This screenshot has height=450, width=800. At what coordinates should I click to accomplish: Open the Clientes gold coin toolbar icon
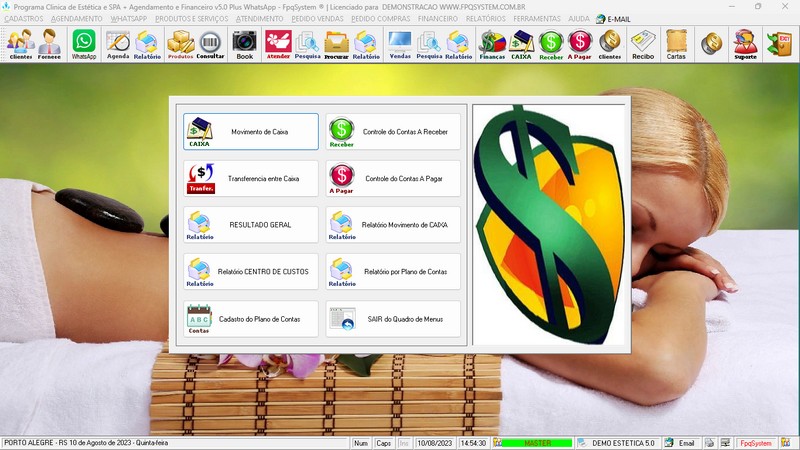click(610, 44)
